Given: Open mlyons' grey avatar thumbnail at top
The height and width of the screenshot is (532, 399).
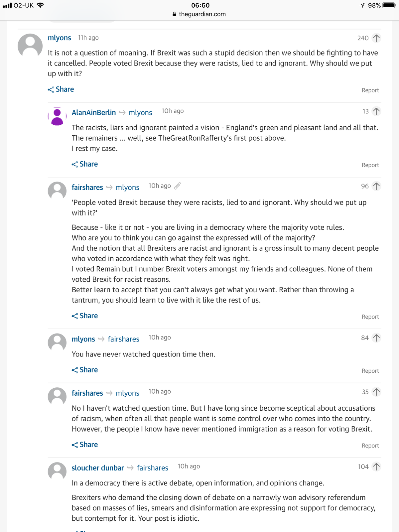Looking at the screenshot, I should click(x=30, y=46).
